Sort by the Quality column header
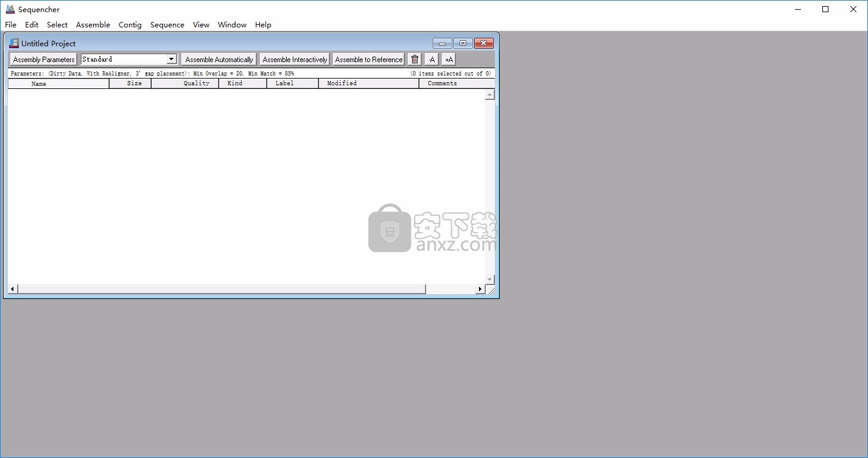 tap(185, 83)
